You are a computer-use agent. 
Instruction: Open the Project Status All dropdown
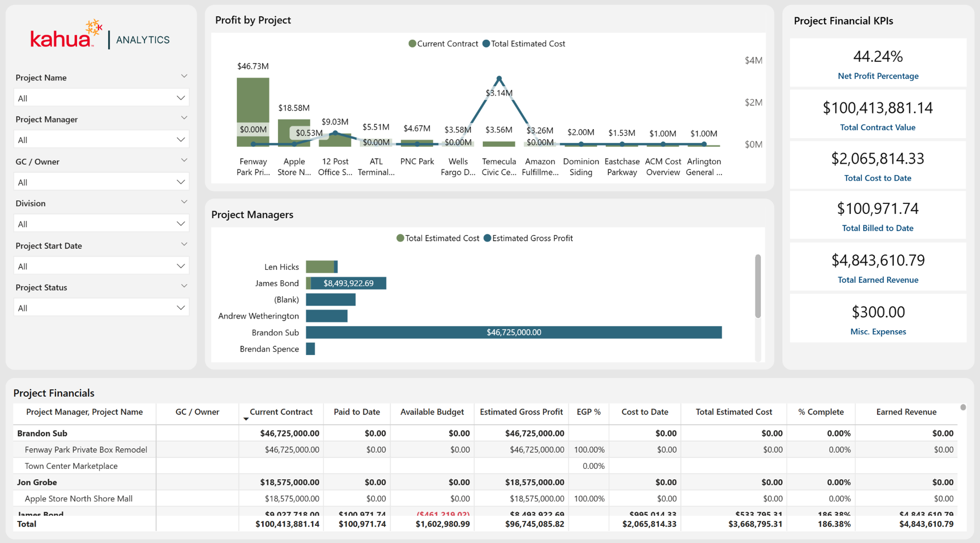[101, 308]
